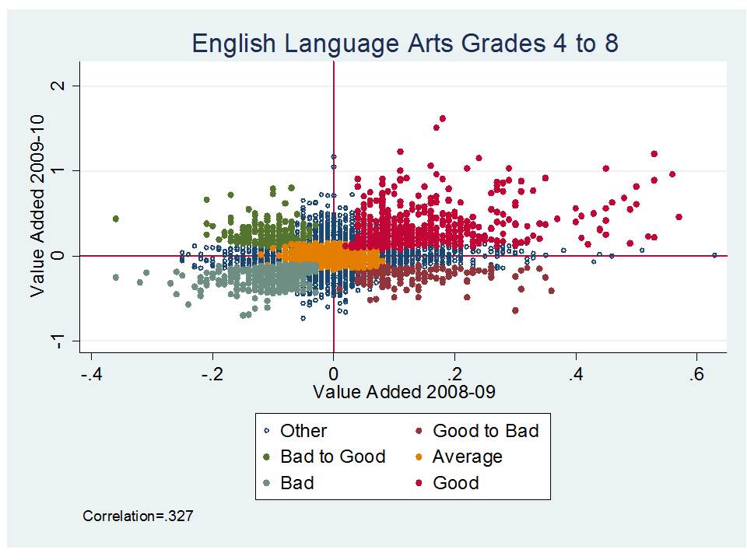747x560 pixels.
Task: Click the 'Good to Bad' legend label
Action: (x=486, y=431)
